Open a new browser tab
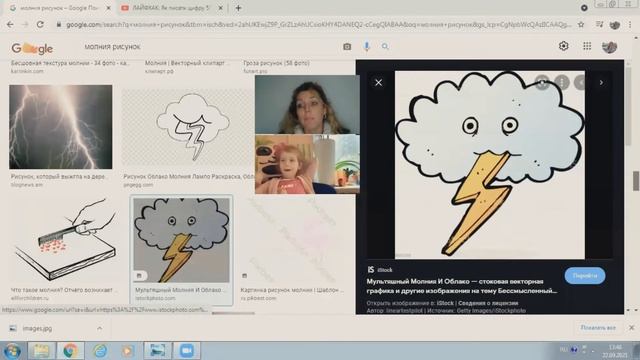Screen dimensions: 640x360 [x=238, y=7]
